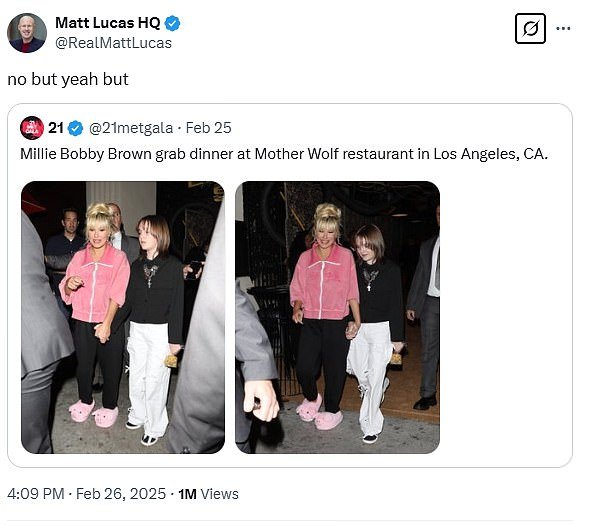Click the Grok slash icon button
Screen dimensions: 589x526
530,29
